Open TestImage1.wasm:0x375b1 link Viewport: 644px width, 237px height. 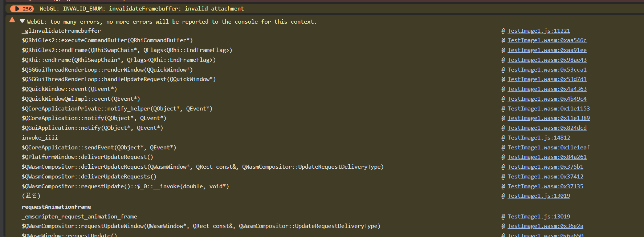(x=545, y=167)
